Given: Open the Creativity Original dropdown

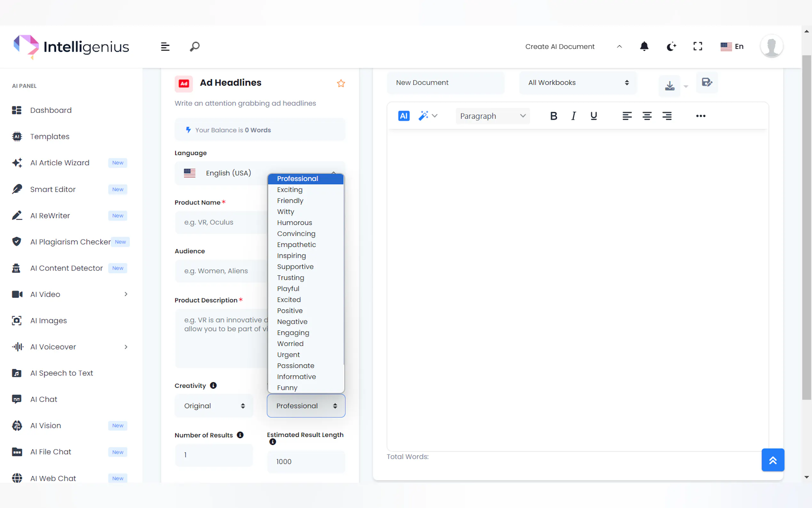Looking at the screenshot, I should (x=214, y=406).
